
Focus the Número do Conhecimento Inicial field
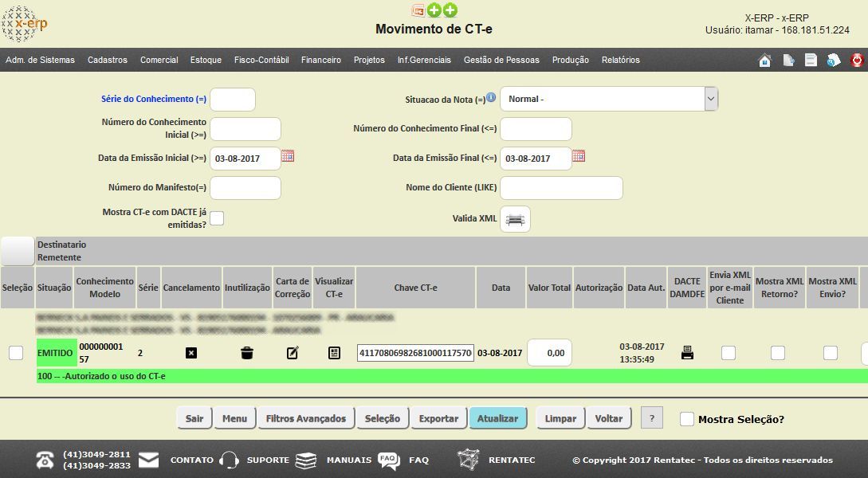coord(245,129)
